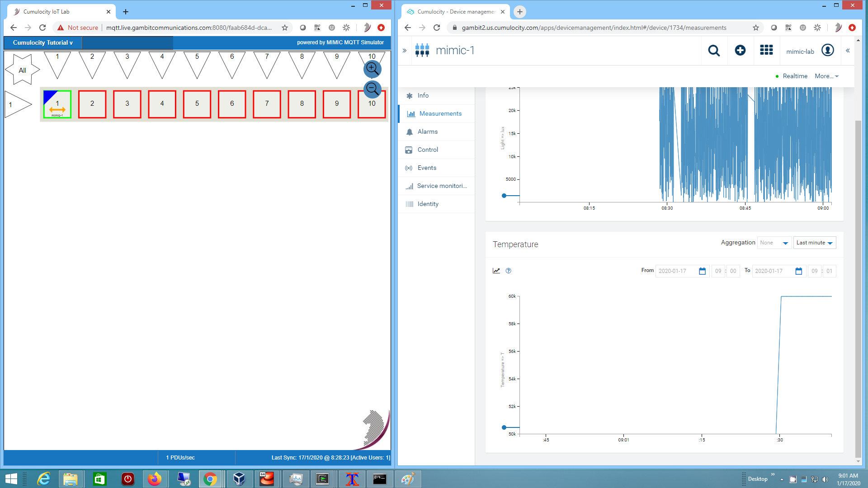Open Firefox from taskbar

pos(155,479)
